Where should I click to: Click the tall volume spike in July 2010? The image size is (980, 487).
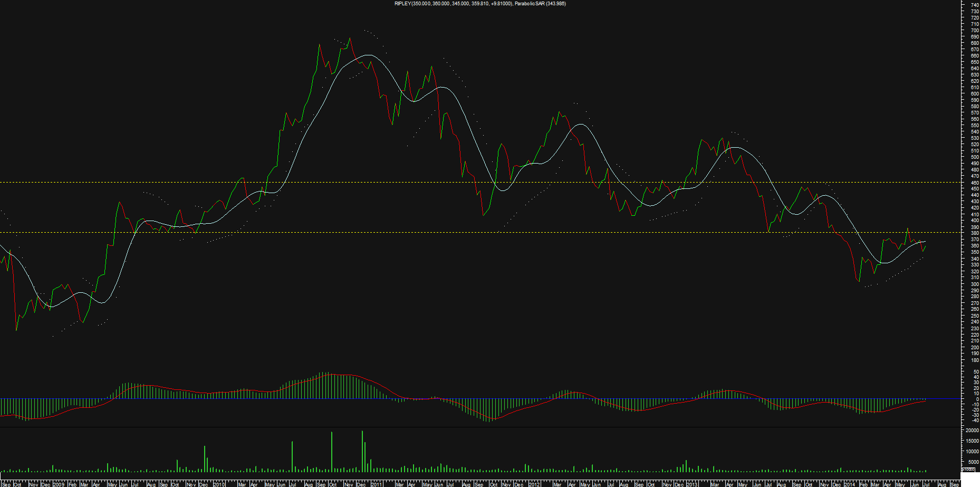click(292, 456)
